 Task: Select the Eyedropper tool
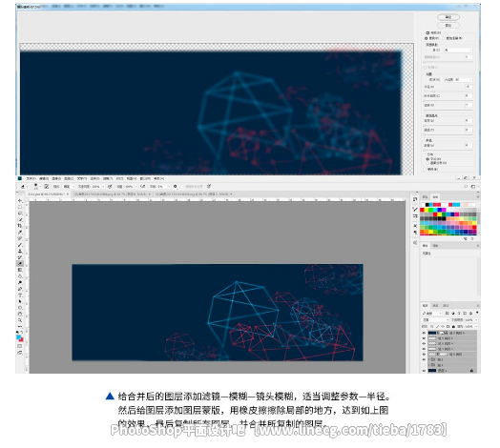[20, 233]
